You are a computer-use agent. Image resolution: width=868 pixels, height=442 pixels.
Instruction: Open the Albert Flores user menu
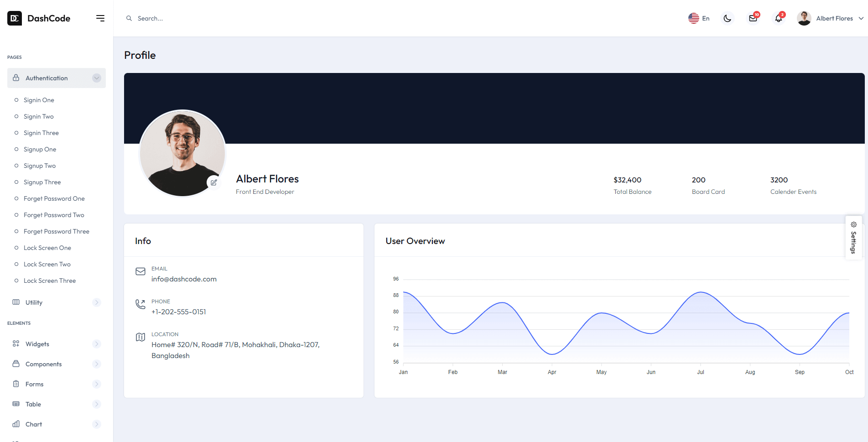[830, 18]
